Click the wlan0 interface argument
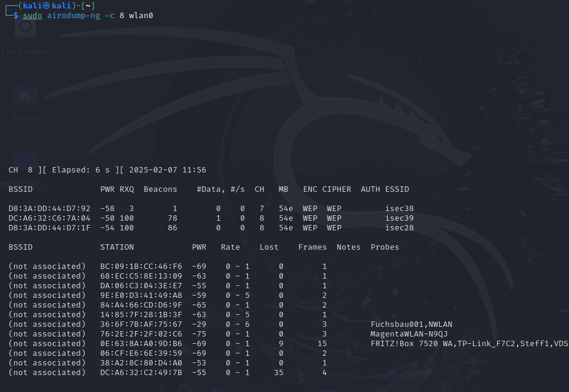This screenshot has height=392, width=569. tap(141, 15)
